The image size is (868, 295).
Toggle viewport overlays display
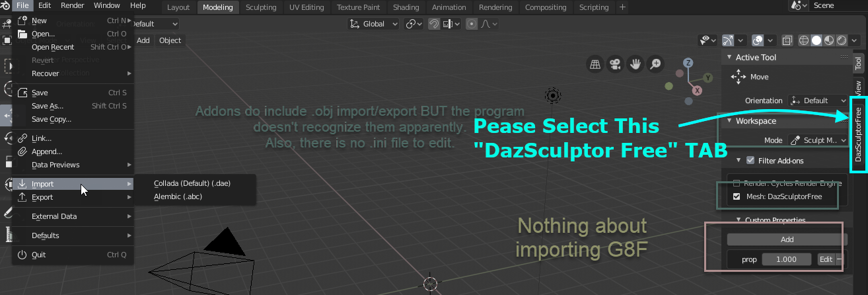758,40
